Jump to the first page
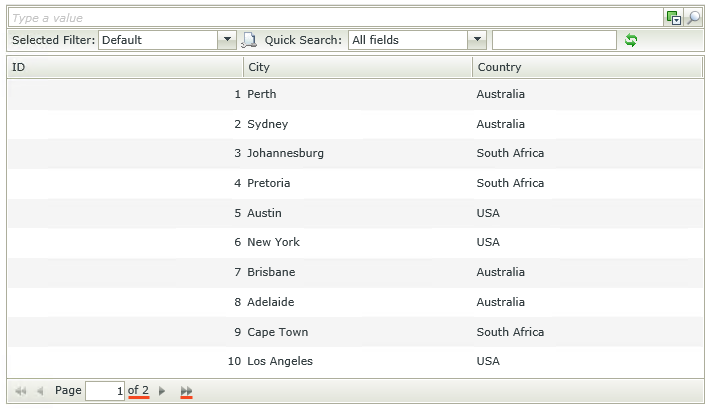 pos(20,391)
